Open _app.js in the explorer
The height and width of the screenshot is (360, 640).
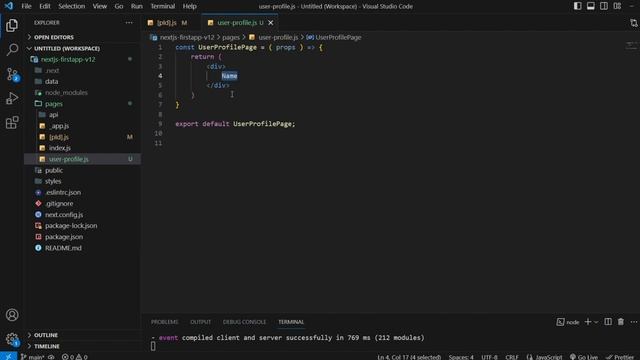click(x=83, y=126)
